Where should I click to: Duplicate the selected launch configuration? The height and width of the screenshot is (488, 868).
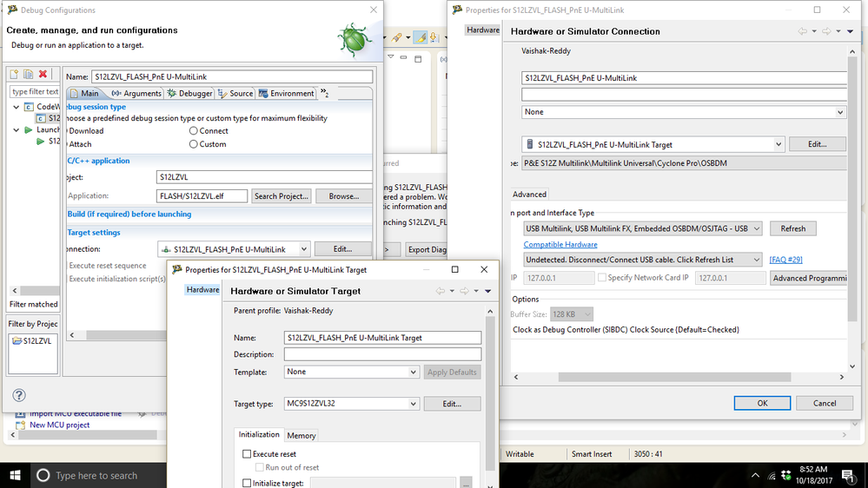28,74
